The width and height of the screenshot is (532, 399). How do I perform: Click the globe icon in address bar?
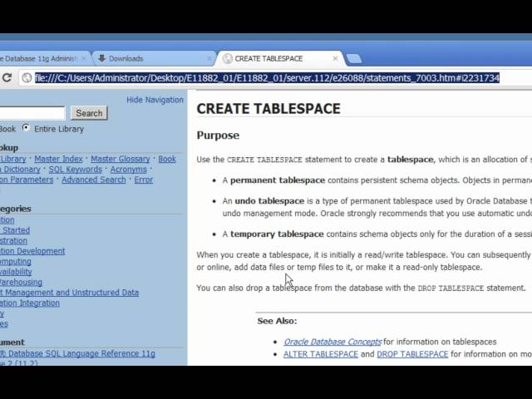pos(27,78)
